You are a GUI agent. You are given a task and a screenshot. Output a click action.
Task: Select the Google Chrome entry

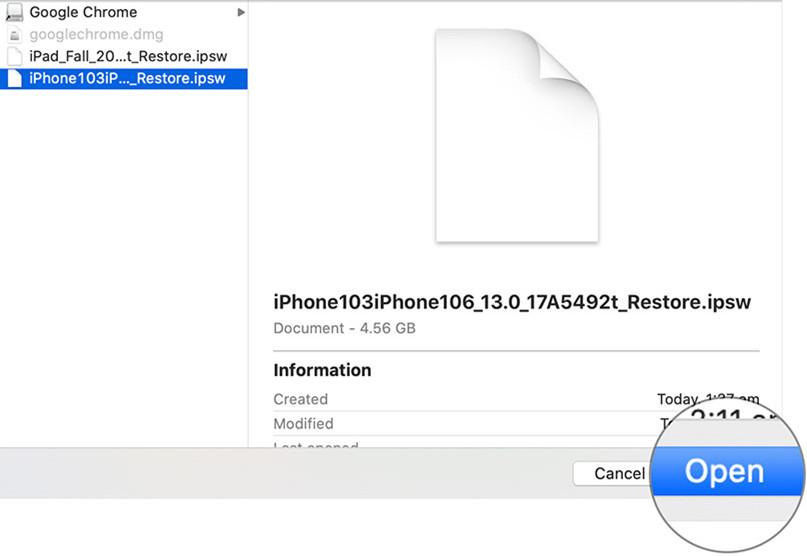(124, 12)
